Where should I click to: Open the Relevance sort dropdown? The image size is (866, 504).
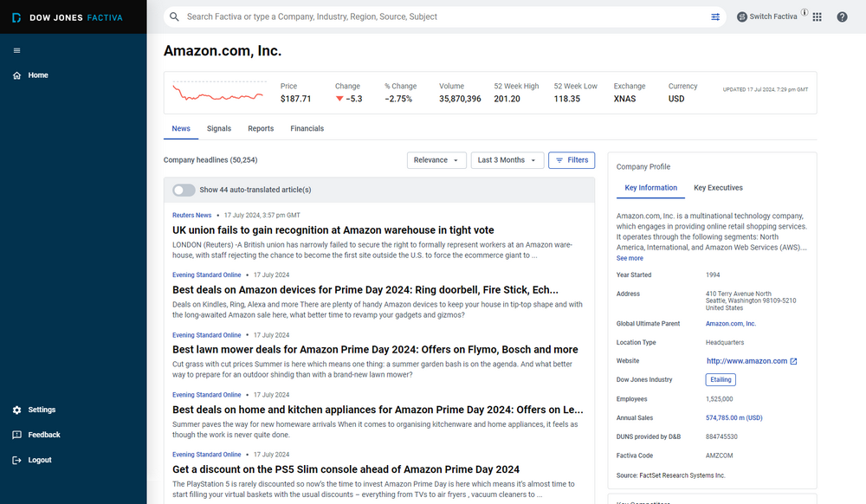[x=436, y=160]
